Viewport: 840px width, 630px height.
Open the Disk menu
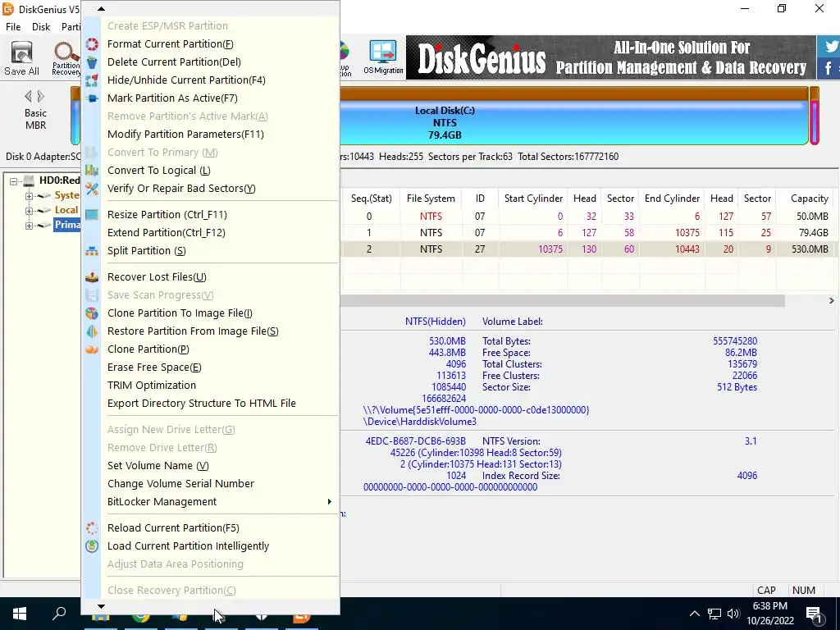tap(41, 27)
